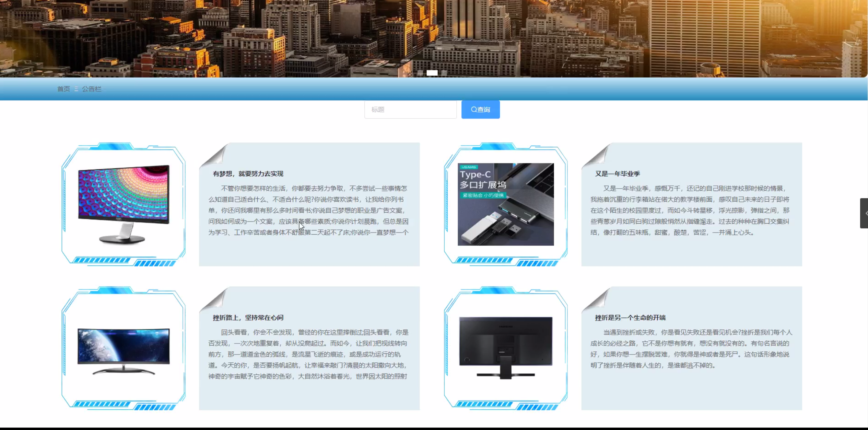Open article 挫折路上，坚持常在心间
The height and width of the screenshot is (430, 868).
[248, 318]
